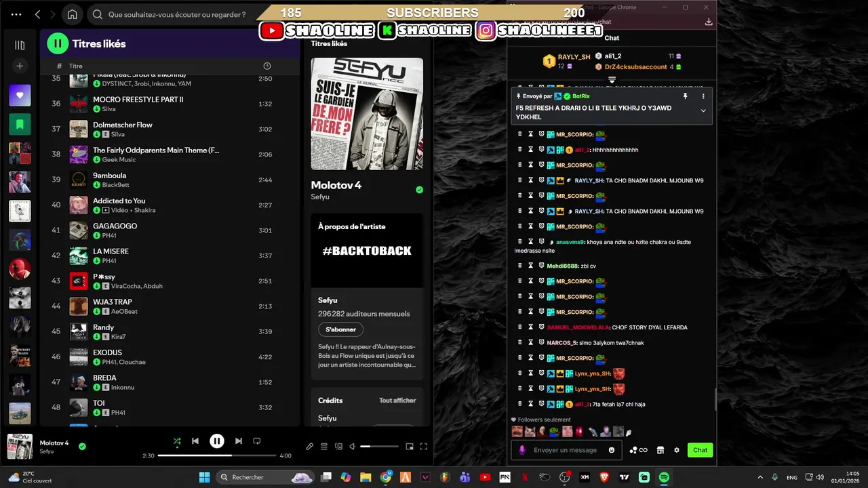
Task: Adjust the Spotify volume slider
Action: pyautogui.click(x=379, y=447)
